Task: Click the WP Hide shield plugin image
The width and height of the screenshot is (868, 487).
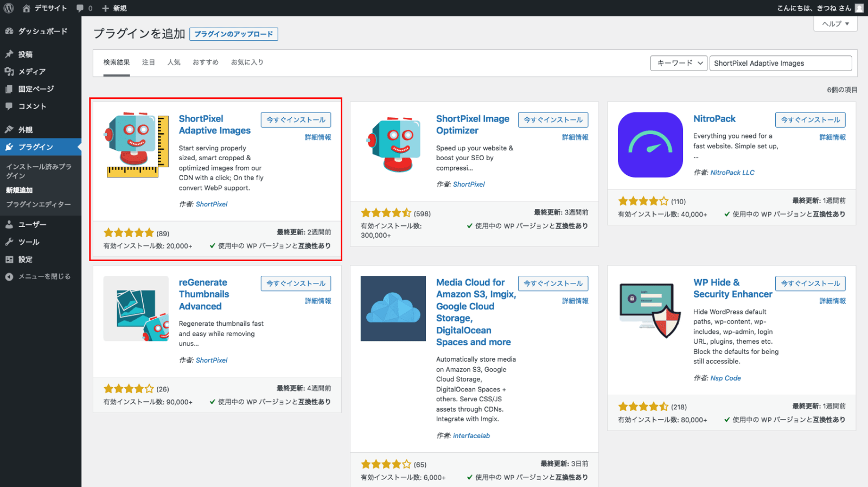Action: tap(650, 308)
